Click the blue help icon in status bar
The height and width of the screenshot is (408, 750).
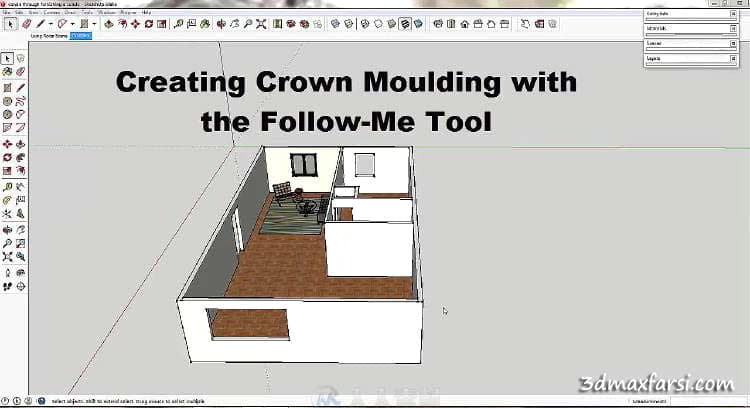41,401
